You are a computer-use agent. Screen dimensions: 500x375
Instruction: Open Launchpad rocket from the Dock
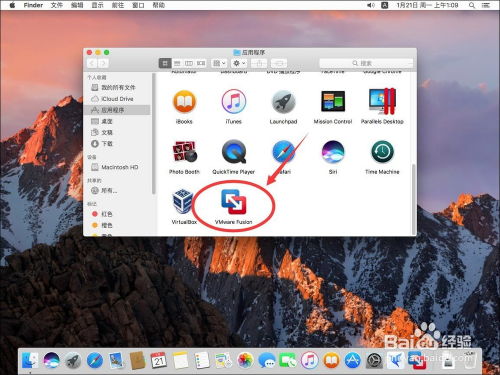click(73, 360)
